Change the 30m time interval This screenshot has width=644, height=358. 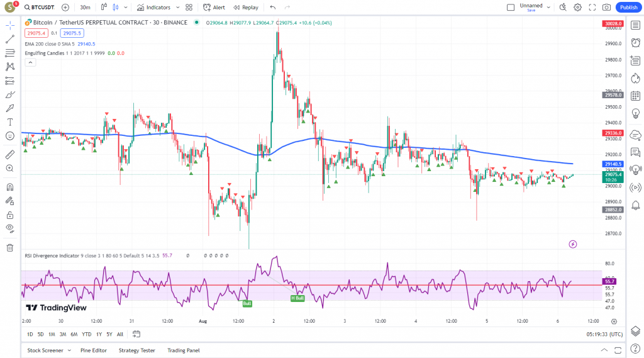[85, 8]
